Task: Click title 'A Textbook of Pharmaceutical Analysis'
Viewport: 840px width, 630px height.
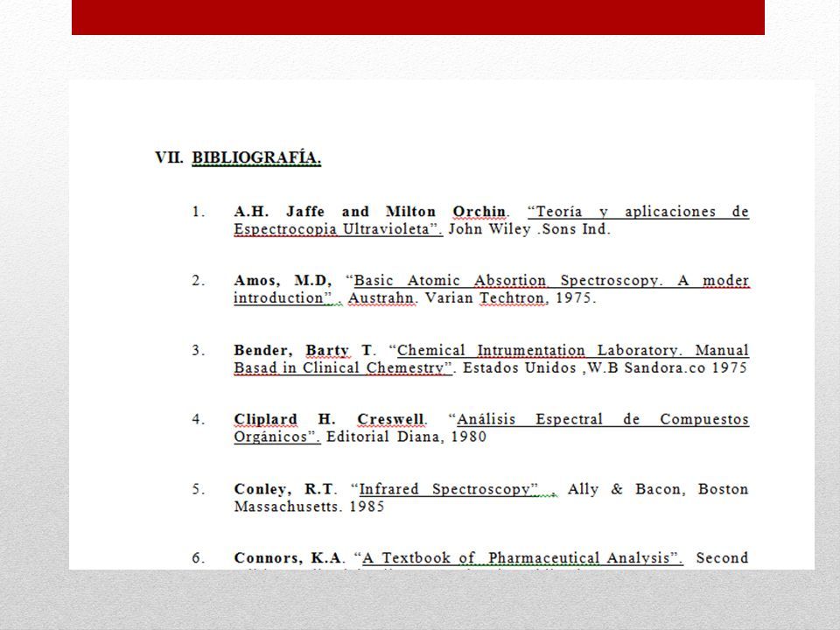Action: tap(516, 557)
